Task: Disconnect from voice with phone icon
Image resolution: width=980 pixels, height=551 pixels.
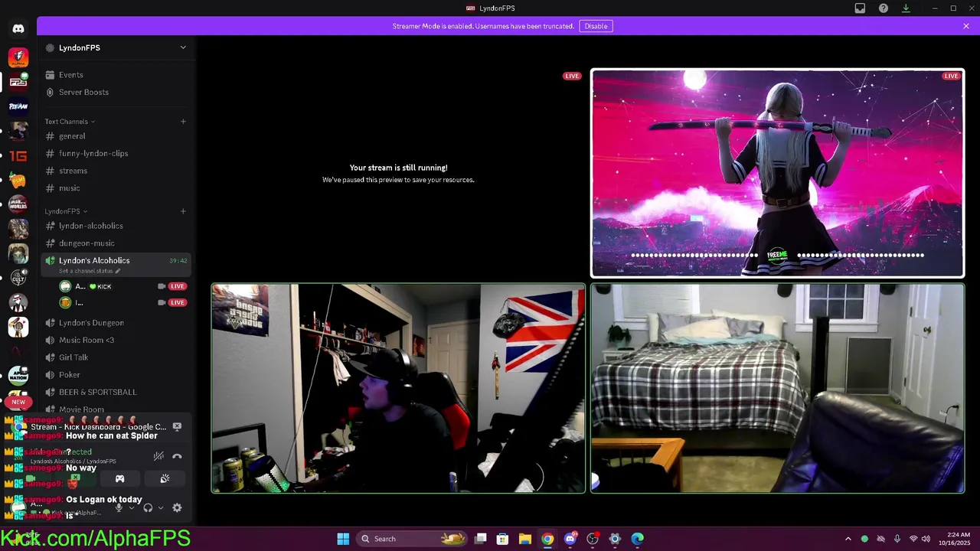Action: pyautogui.click(x=177, y=456)
